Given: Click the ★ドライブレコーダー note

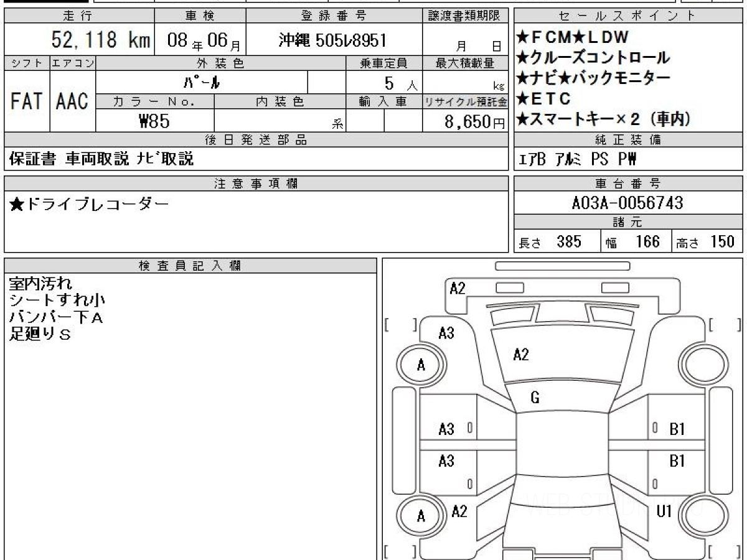Looking at the screenshot, I should click(x=90, y=204).
